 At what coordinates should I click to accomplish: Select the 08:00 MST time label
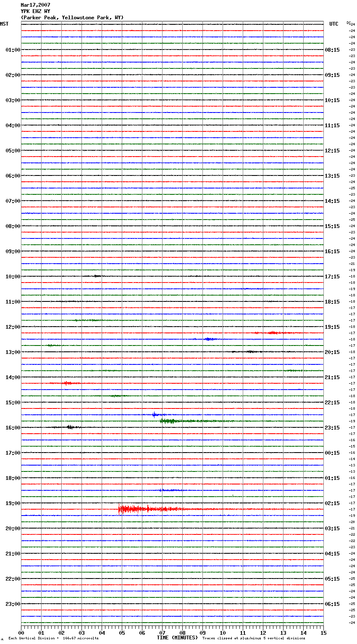[13, 226]
